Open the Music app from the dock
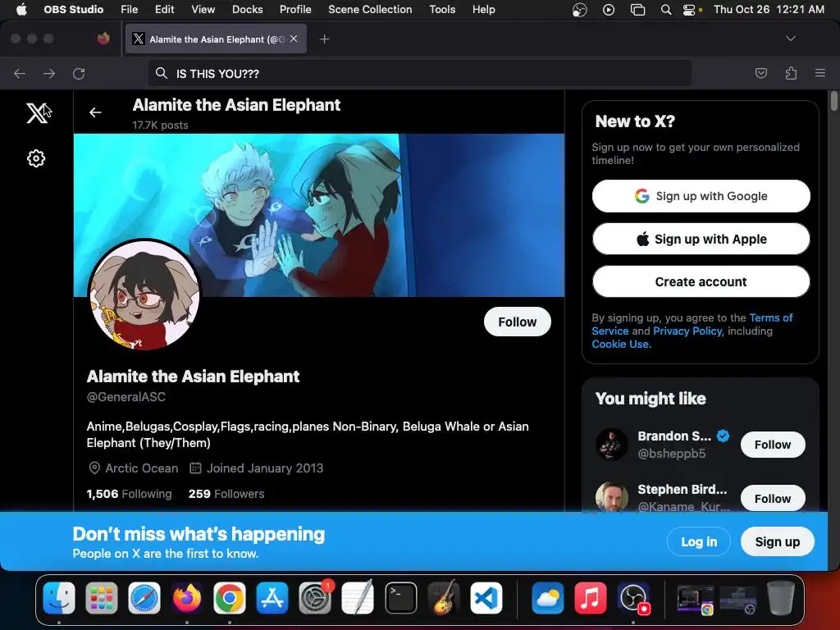Image resolution: width=840 pixels, height=630 pixels. pyautogui.click(x=591, y=598)
